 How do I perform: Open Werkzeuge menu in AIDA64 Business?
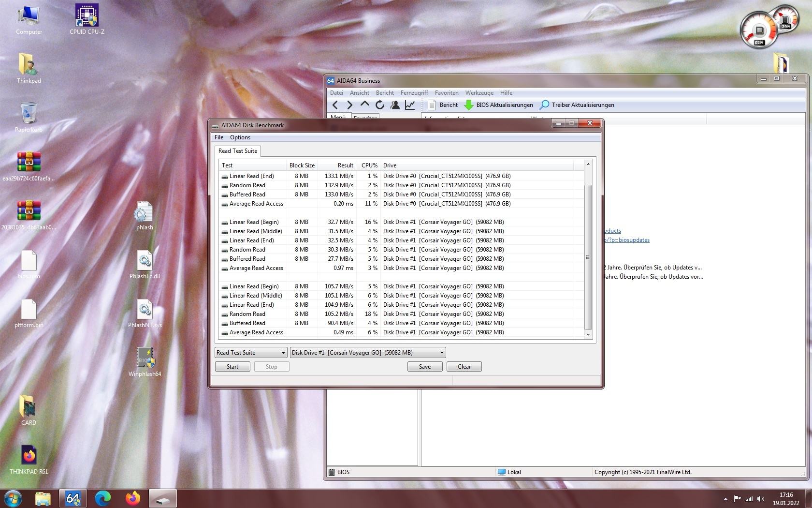[x=479, y=93]
